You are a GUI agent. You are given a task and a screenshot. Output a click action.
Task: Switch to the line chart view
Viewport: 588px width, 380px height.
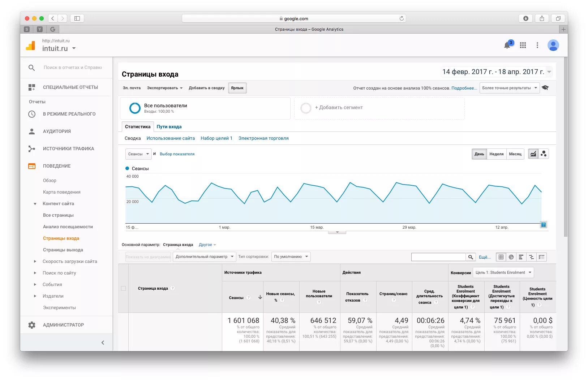tap(533, 154)
